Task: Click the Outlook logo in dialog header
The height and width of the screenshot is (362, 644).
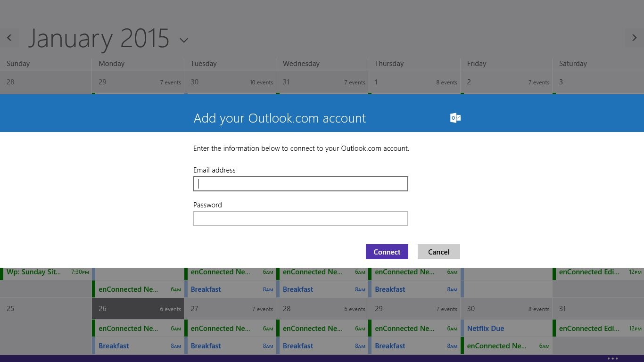Action: 455,118
